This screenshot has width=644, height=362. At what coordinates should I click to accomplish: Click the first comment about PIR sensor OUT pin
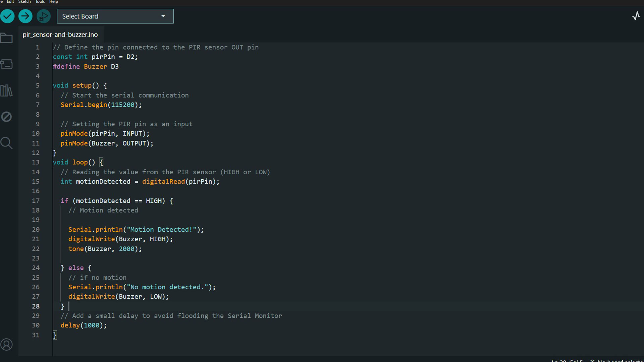pos(156,47)
